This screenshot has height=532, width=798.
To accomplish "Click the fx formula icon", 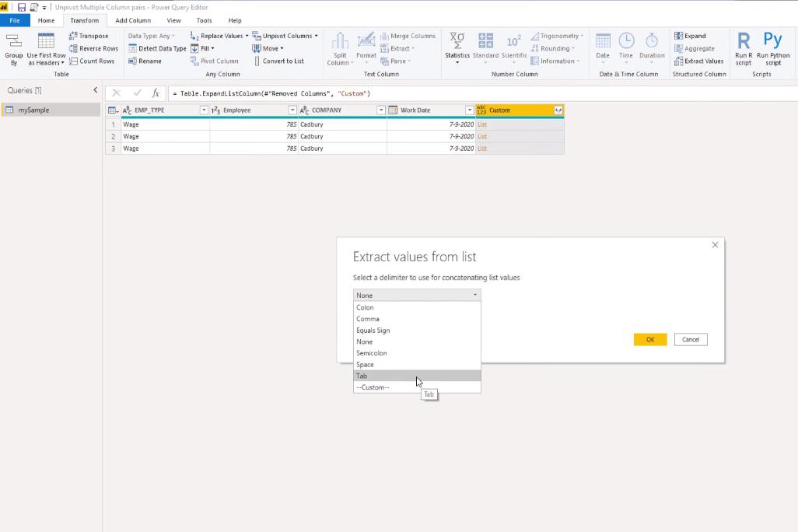I will 156,93.
